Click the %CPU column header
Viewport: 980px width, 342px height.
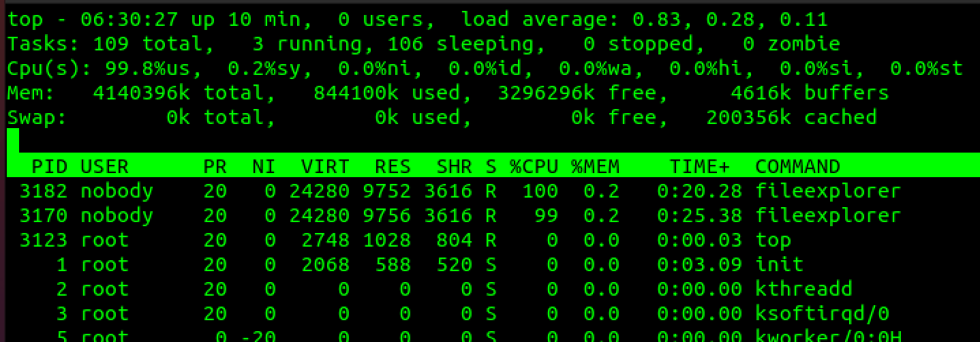tap(534, 166)
